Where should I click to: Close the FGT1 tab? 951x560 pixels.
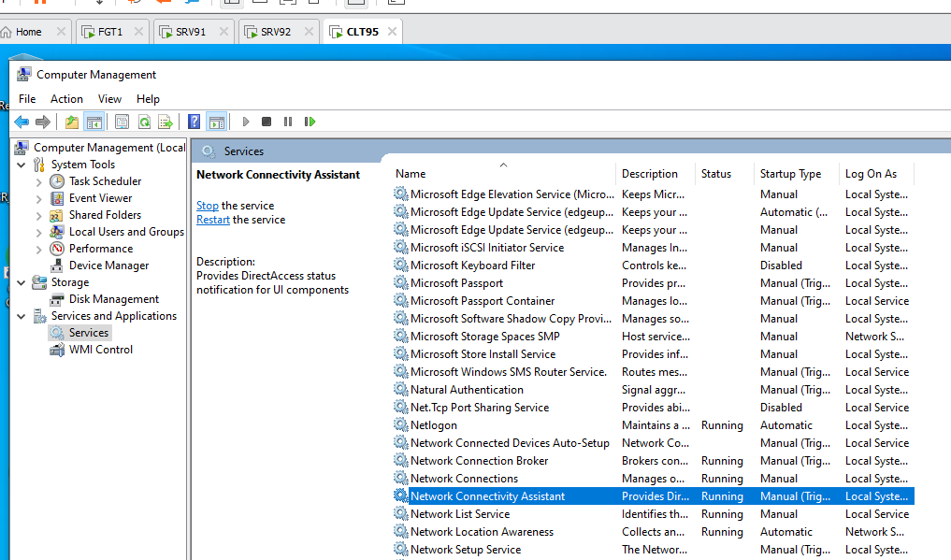click(139, 32)
